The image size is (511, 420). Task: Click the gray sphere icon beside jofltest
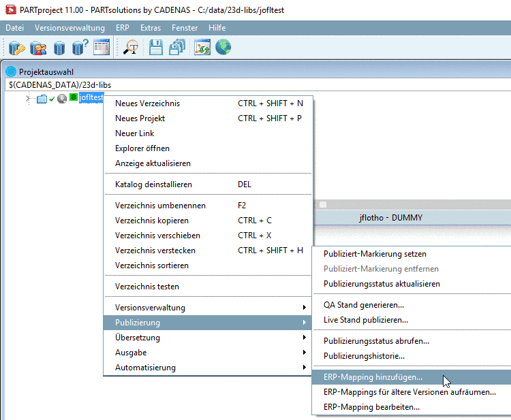click(x=62, y=98)
